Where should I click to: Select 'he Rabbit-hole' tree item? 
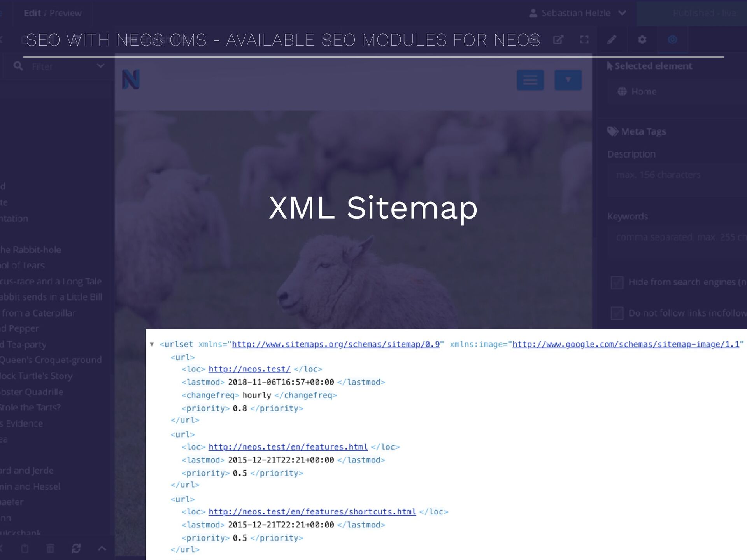[x=31, y=250]
